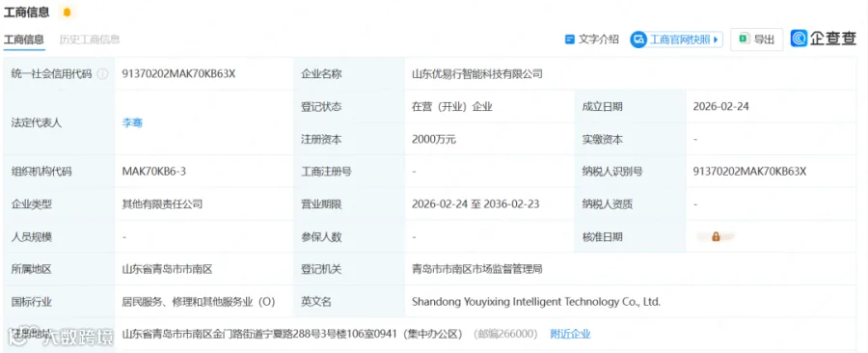Open the 附近企业 link
Viewport: 868px width, 353px height.
click(x=570, y=334)
